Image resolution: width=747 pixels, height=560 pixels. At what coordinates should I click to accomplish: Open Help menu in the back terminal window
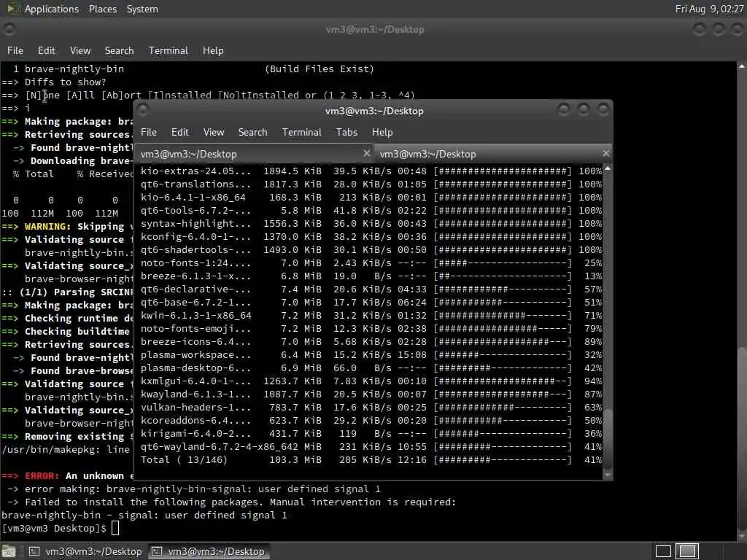point(213,50)
